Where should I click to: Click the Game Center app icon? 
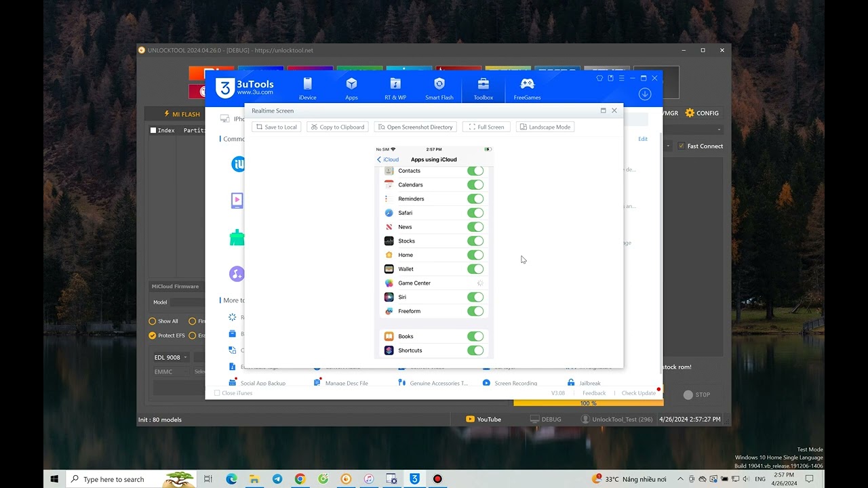pyautogui.click(x=389, y=283)
